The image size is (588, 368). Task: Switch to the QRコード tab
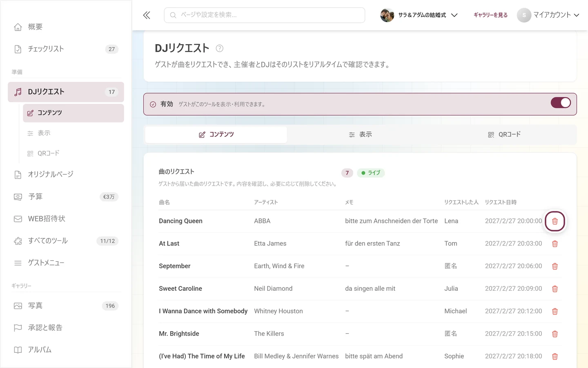tap(504, 135)
